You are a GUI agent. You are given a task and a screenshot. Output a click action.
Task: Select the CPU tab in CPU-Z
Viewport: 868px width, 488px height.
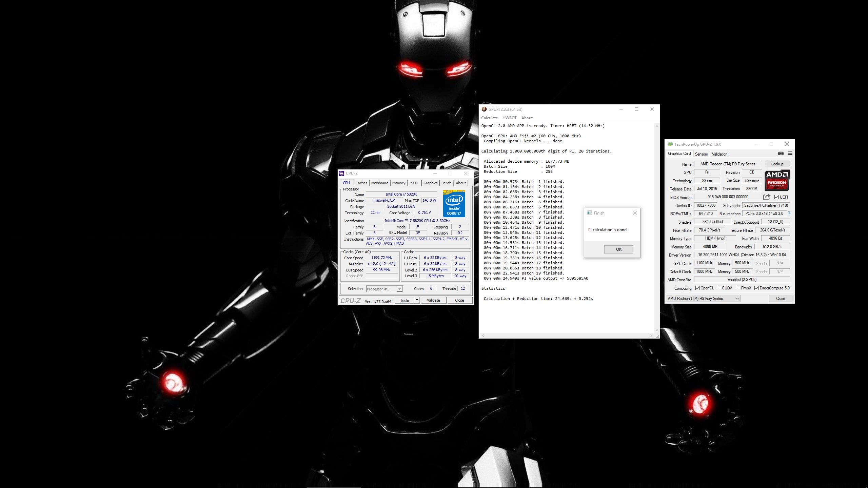pos(346,183)
